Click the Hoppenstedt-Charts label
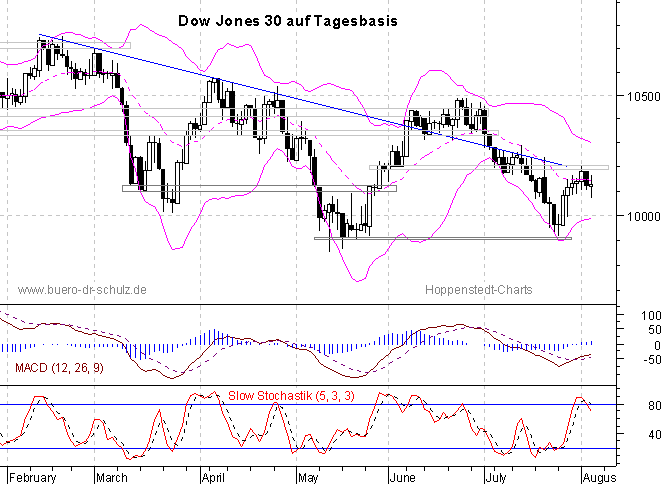 481,290
